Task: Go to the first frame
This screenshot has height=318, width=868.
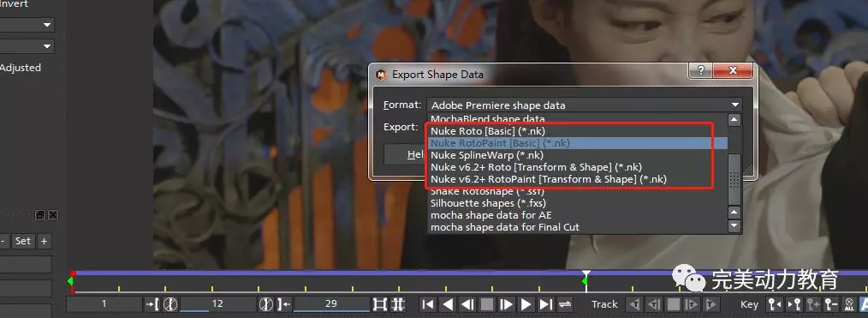Action: [428, 304]
